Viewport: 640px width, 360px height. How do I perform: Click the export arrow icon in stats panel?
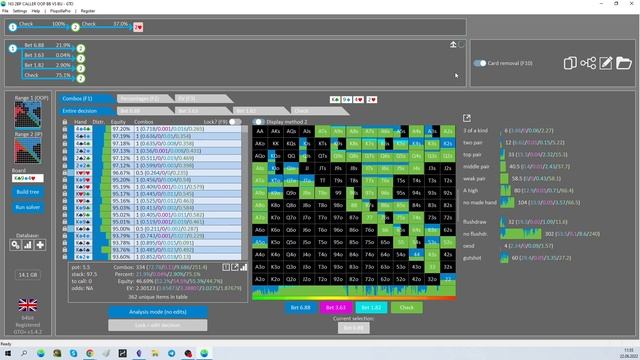pyautogui.click(x=235, y=267)
